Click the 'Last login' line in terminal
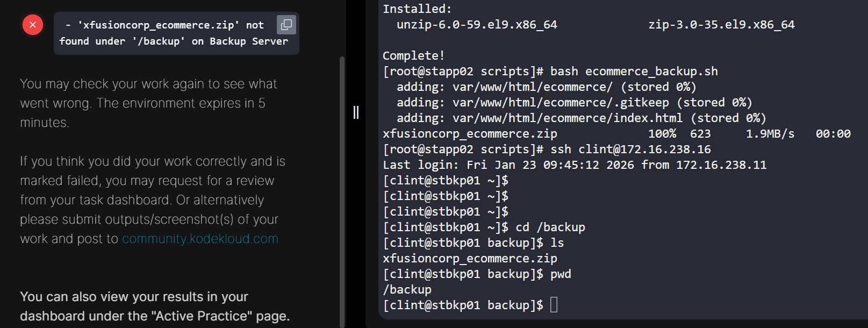This screenshot has width=868, height=328. click(574, 165)
